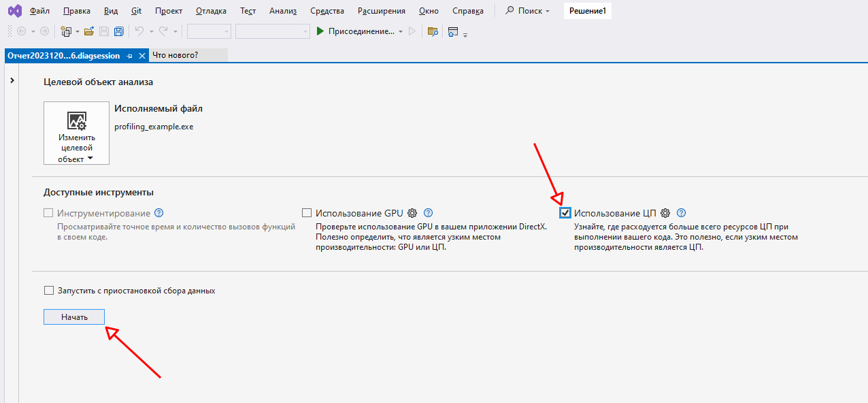Click the Начать button
The image size is (868, 403).
click(x=74, y=317)
